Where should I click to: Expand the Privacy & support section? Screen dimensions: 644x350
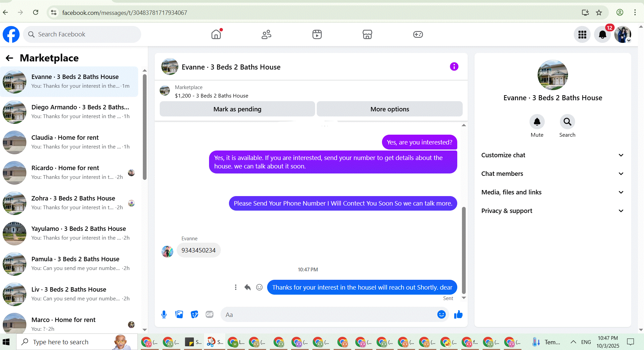point(553,211)
